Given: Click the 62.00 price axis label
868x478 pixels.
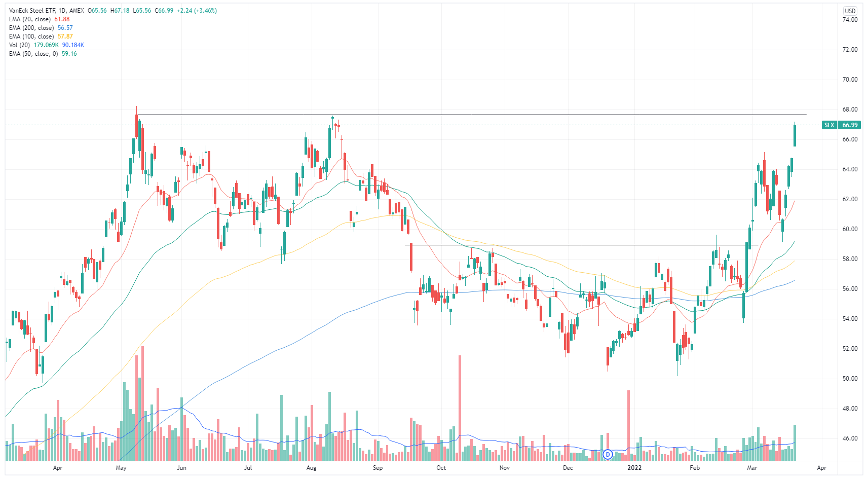Looking at the screenshot, I should pos(850,199).
